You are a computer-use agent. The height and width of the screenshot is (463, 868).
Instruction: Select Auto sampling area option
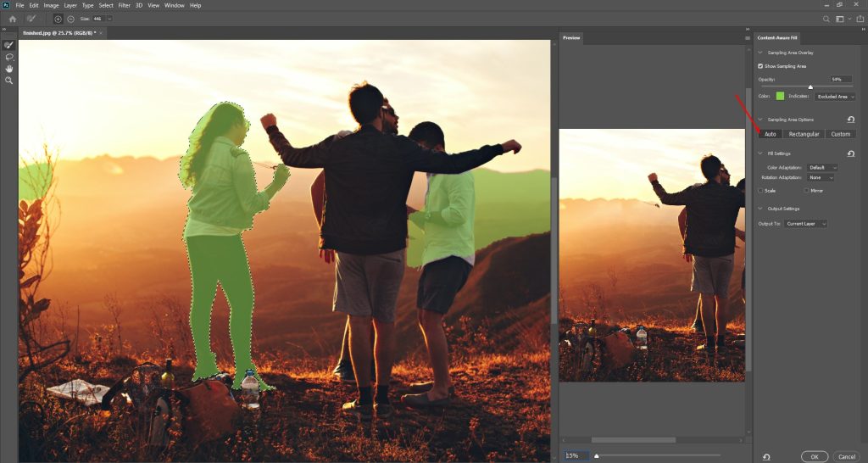[770, 134]
